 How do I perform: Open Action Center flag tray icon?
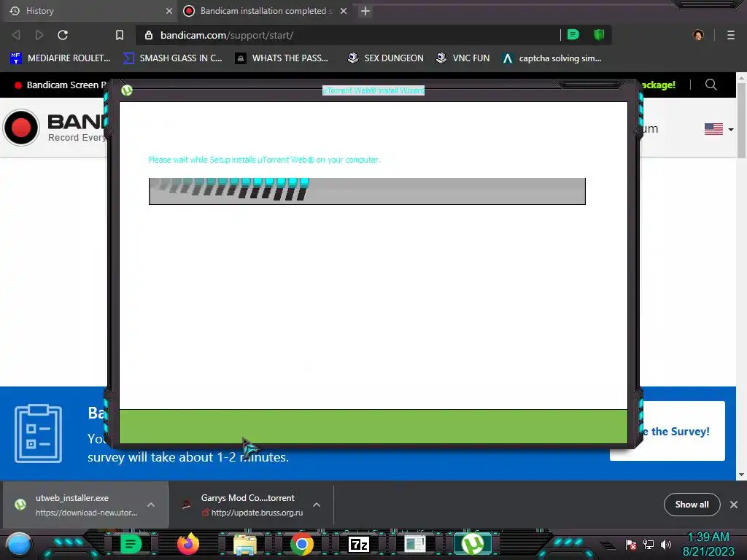click(631, 545)
